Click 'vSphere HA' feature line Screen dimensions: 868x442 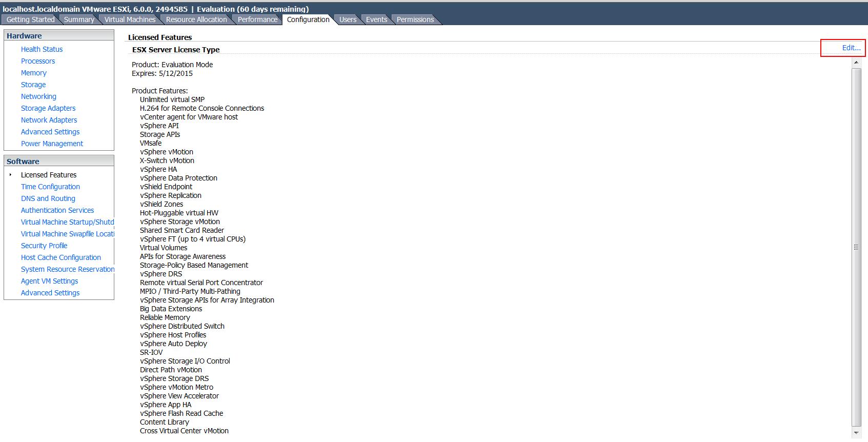[x=158, y=169]
